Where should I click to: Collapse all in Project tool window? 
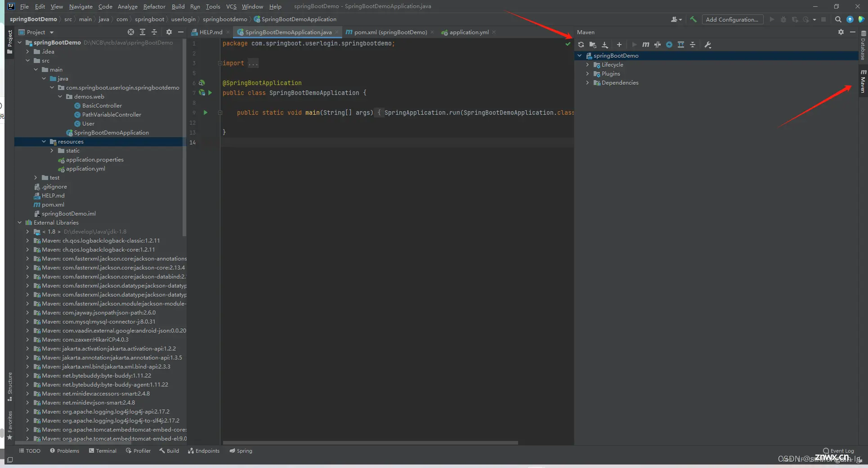tap(154, 32)
